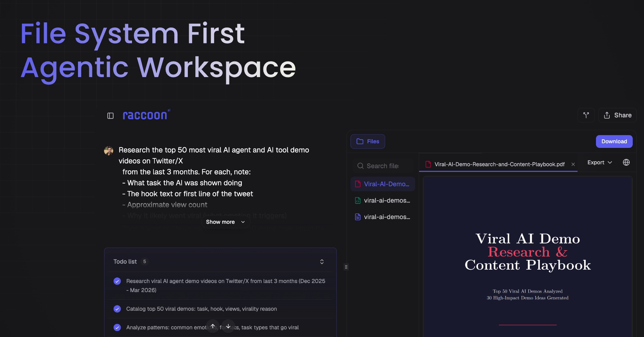Close the Viral-AI-Demo playbook PDF tab
This screenshot has height=337, width=644.
tap(573, 164)
